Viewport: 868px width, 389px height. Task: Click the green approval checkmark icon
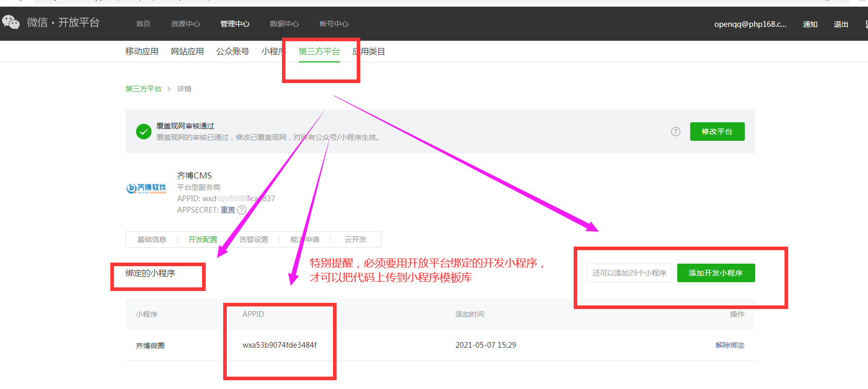pyautogui.click(x=144, y=132)
